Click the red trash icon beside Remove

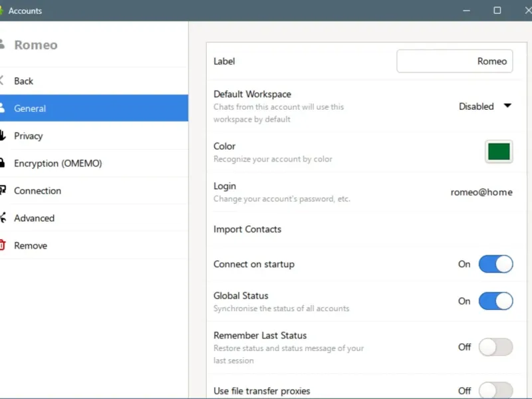coord(2,245)
